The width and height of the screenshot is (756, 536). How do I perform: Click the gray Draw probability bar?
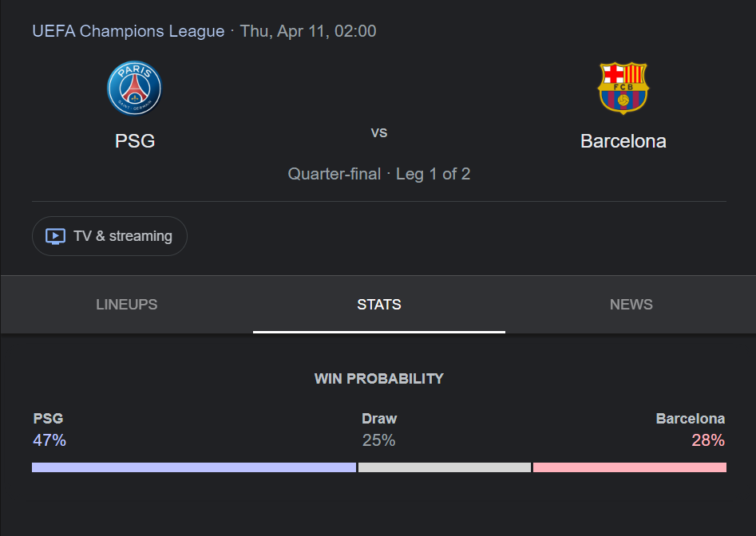tap(445, 467)
